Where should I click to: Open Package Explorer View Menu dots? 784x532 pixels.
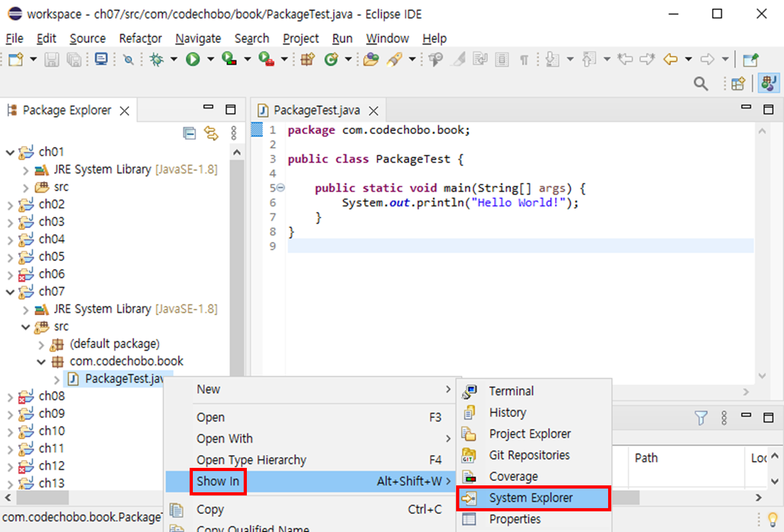[234, 133]
